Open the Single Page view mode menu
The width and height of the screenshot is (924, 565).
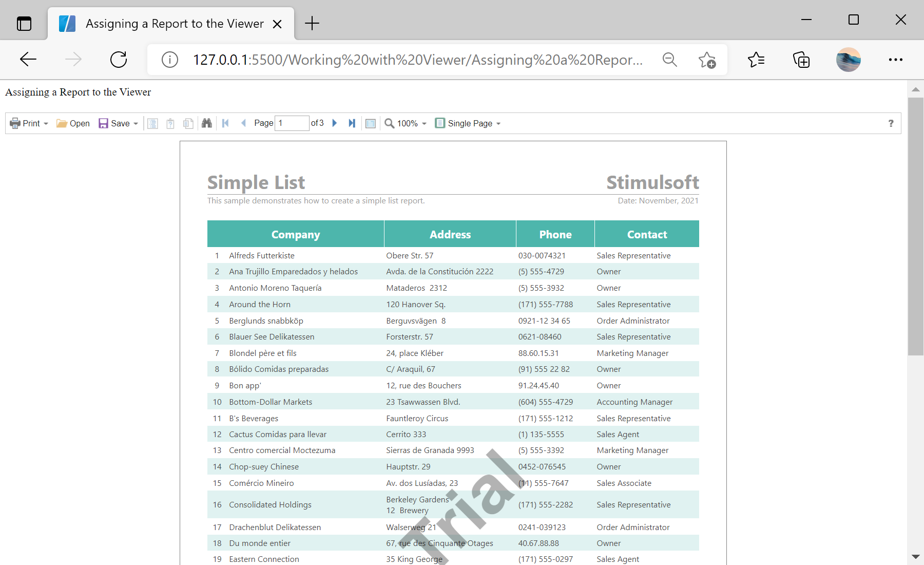pos(468,123)
